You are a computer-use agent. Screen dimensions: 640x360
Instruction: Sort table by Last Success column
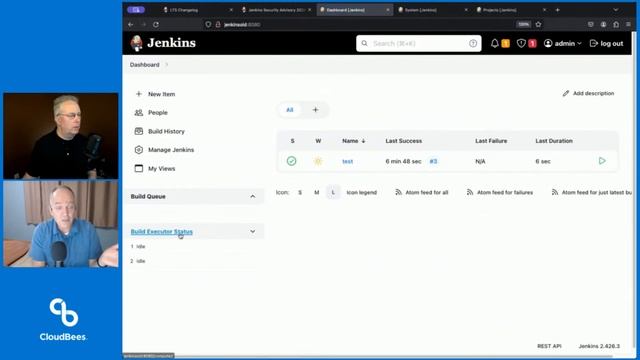[x=404, y=141]
